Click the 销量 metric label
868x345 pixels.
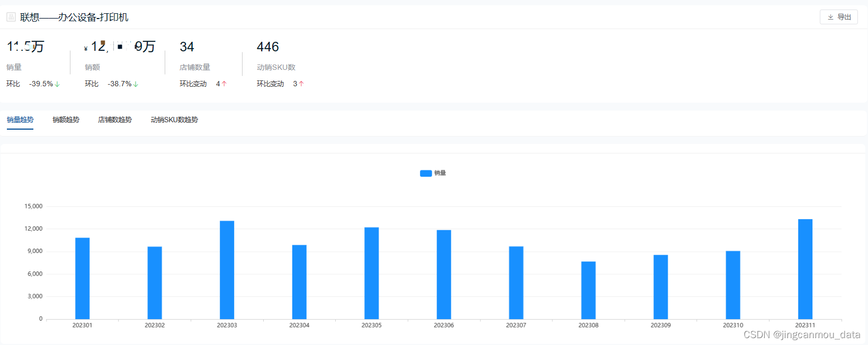tap(14, 67)
